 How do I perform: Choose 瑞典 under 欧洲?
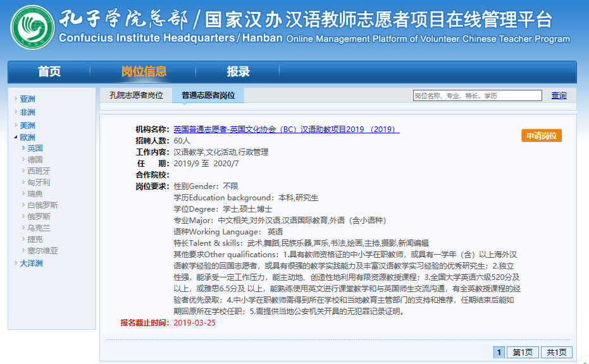(x=35, y=193)
